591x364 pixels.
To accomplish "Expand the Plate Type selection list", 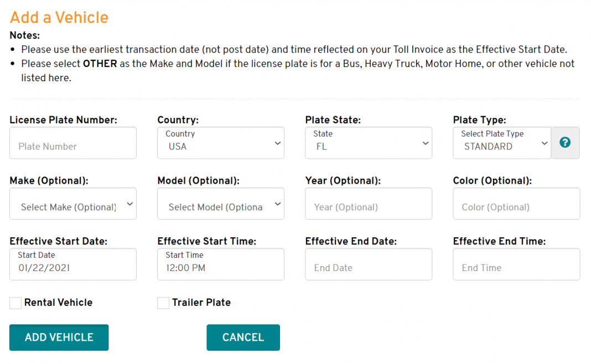I will [x=498, y=143].
